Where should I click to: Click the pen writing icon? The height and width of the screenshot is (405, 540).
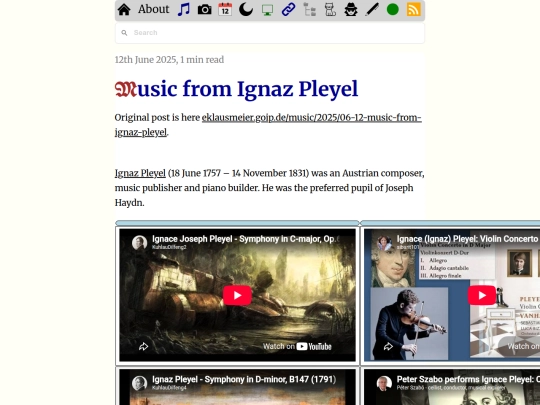[x=372, y=10]
